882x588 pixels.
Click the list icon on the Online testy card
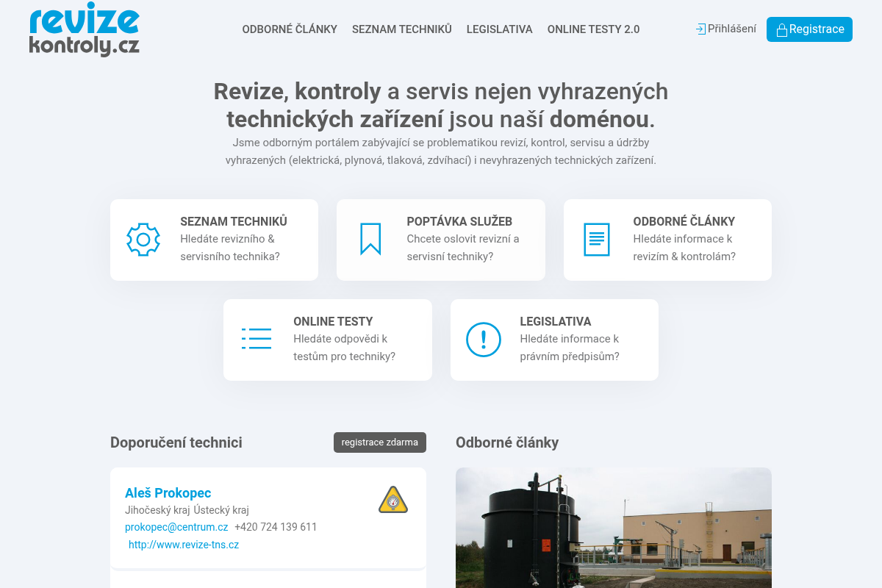(x=257, y=339)
